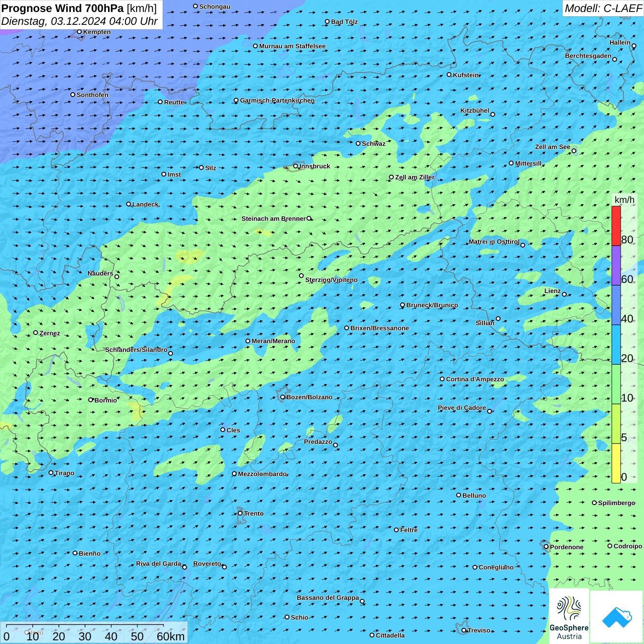Select the 'Meran/Merano' label

(273, 341)
